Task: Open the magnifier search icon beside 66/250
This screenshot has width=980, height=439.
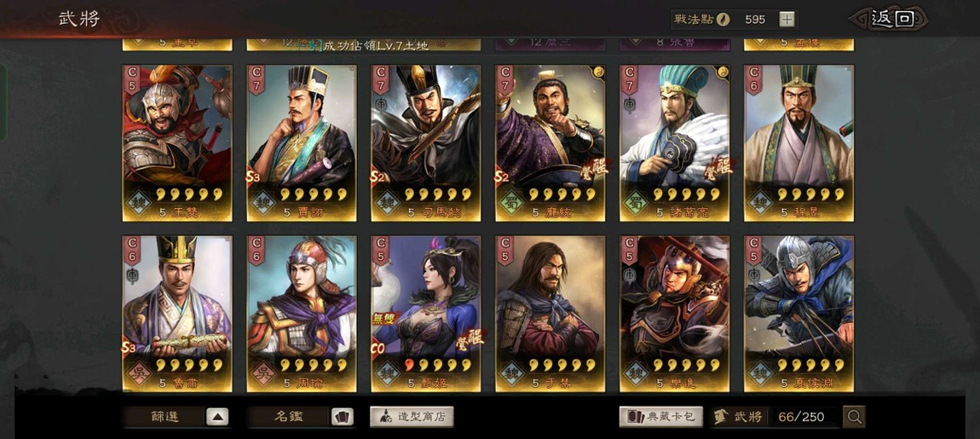Action: coord(854,417)
